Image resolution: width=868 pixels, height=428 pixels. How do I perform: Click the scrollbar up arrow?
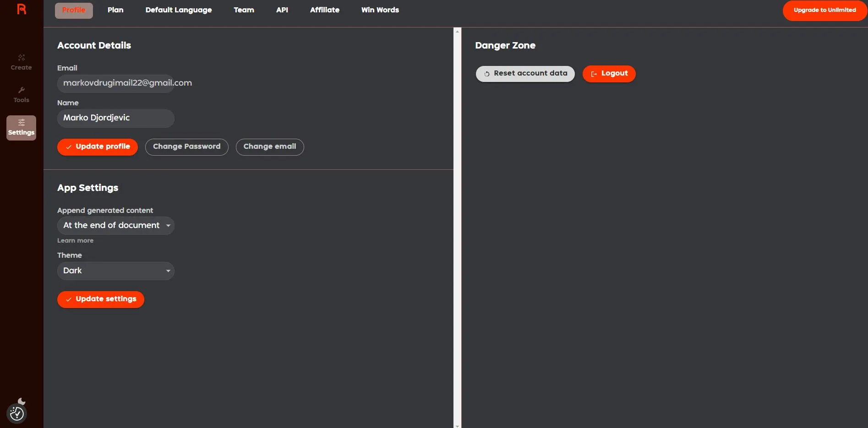pyautogui.click(x=457, y=31)
